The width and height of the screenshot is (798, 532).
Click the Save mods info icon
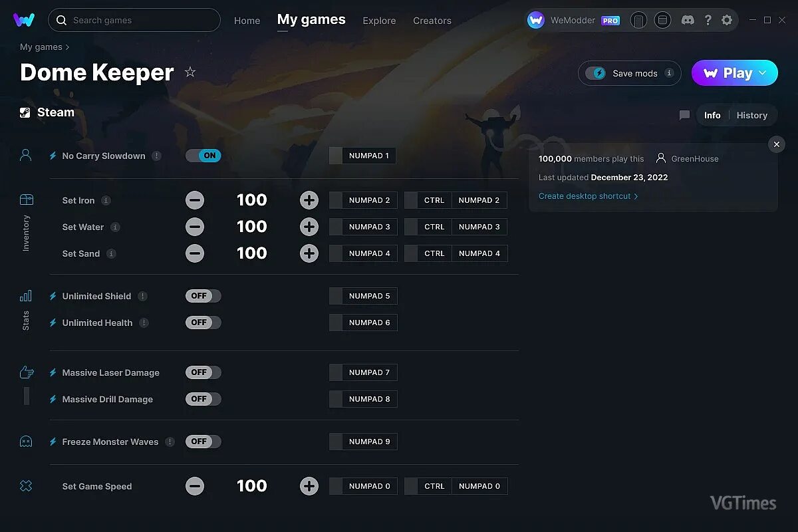[669, 73]
